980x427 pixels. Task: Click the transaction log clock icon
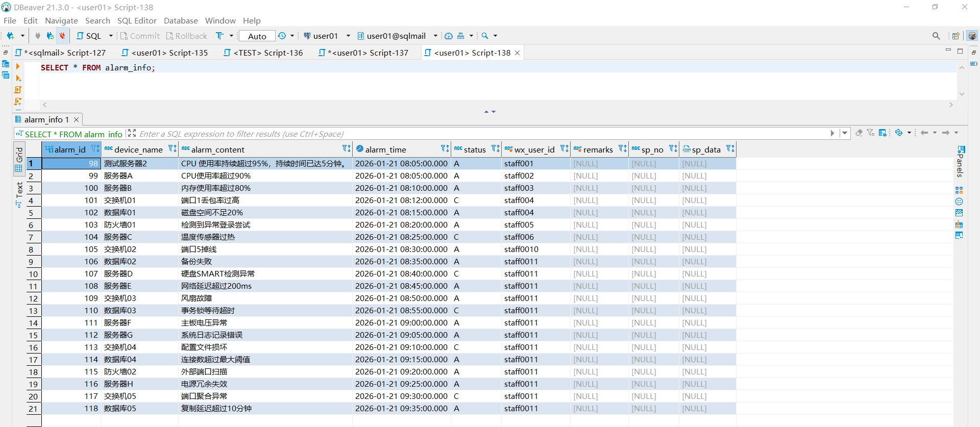click(282, 36)
